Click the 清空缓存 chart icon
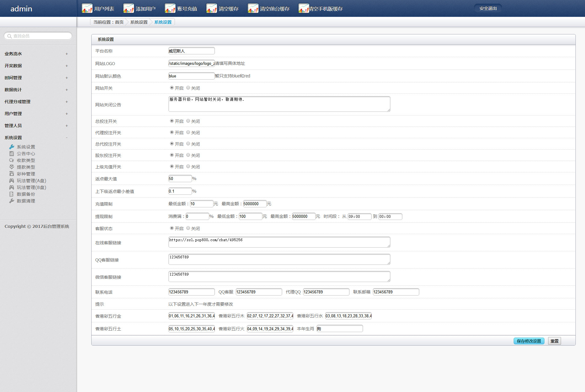This screenshot has height=392, width=585. click(211, 8)
